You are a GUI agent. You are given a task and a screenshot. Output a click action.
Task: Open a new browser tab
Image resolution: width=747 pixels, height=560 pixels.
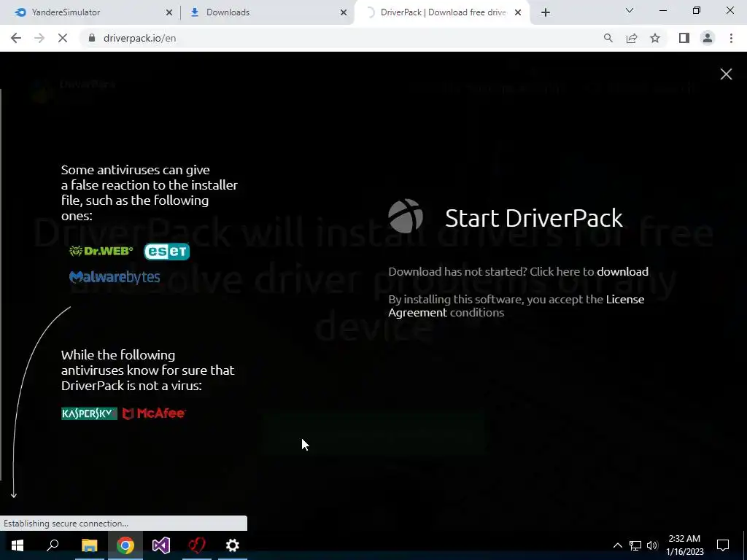point(546,12)
